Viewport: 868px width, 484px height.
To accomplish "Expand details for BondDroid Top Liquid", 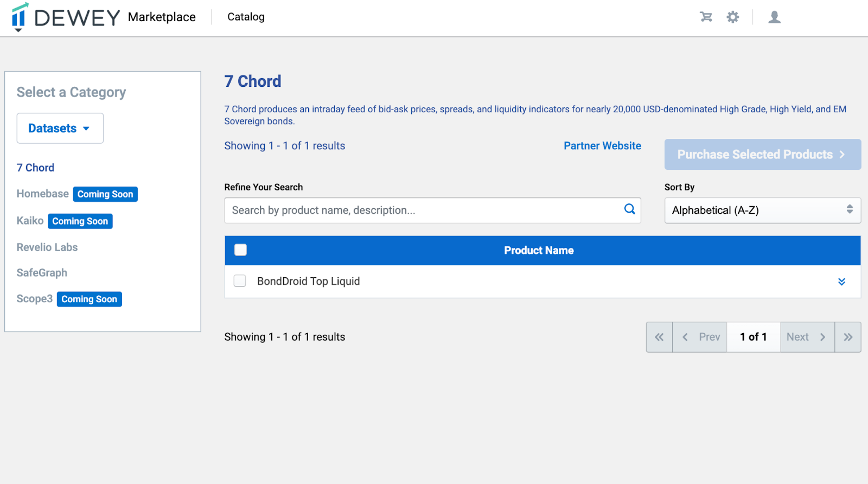I will 841,282.
